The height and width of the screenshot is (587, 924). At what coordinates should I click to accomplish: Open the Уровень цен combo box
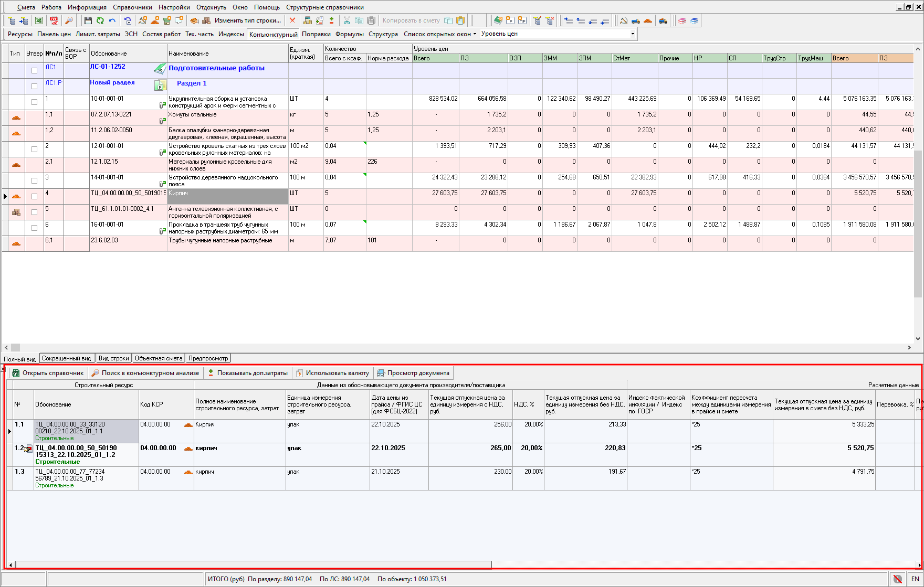[632, 34]
